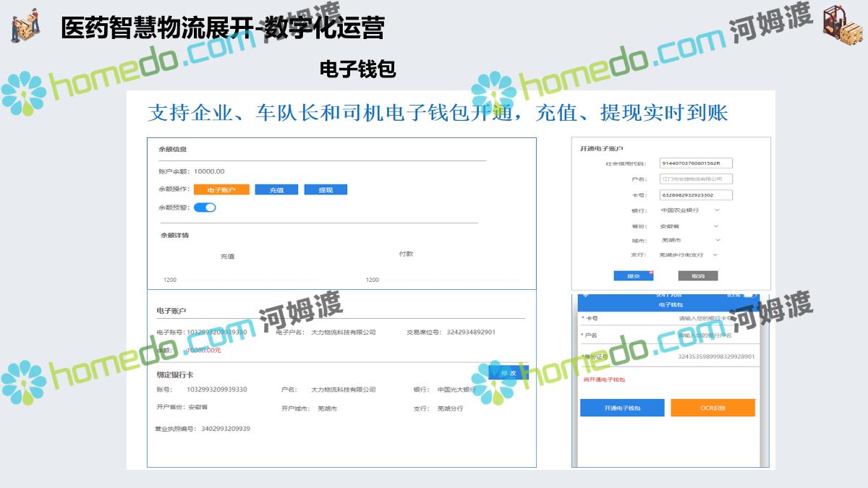Click the 社会信用代码 input field
Image resolution: width=868 pixels, height=488 pixels.
(x=696, y=163)
